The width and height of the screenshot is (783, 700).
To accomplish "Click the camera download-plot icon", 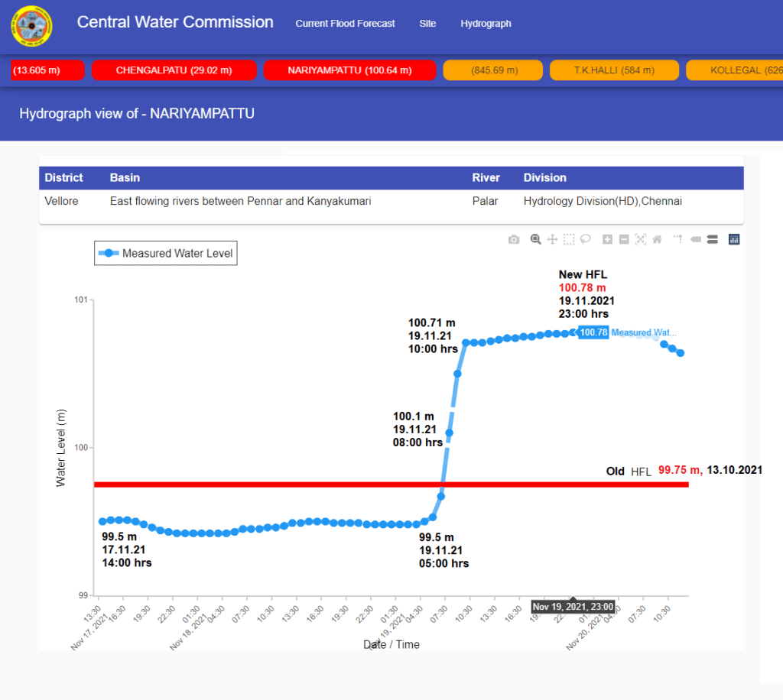I will [514, 239].
